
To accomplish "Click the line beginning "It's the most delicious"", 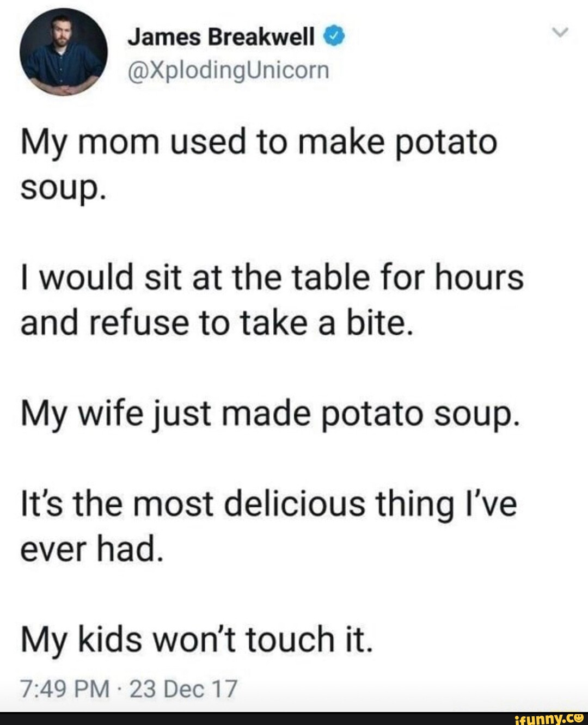I will click(x=268, y=503).
